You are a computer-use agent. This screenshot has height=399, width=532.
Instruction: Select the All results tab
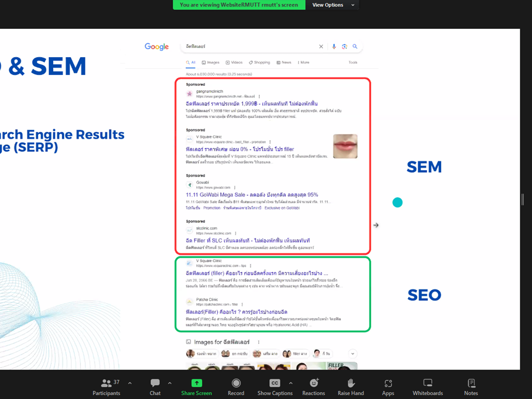[x=191, y=63]
